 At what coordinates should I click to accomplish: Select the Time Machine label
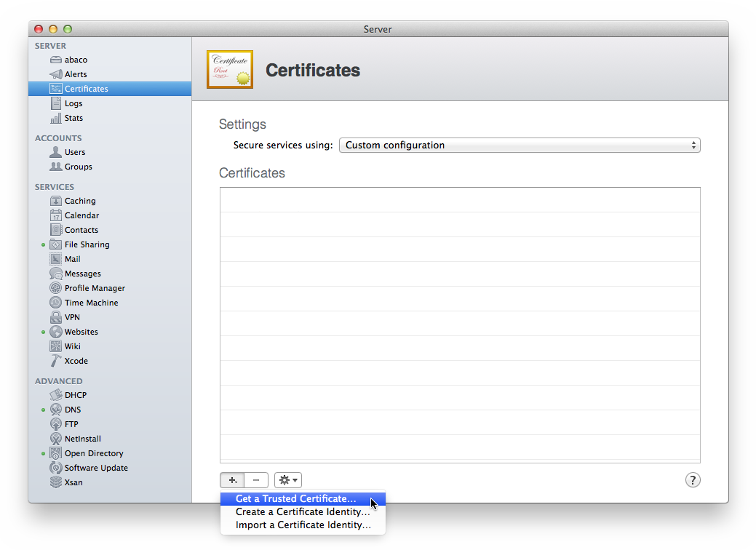pyautogui.click(x=92, y=303)
